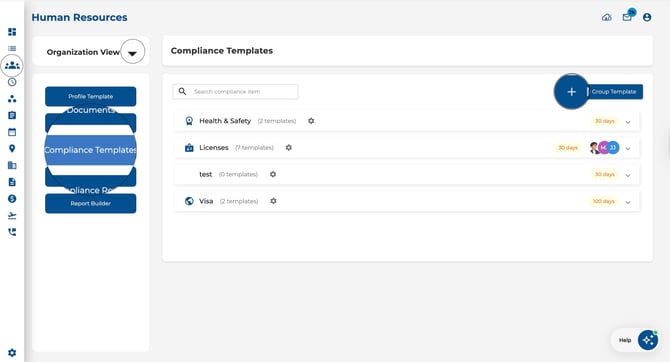Click the Health & Safety badge icon
The image size is (670, 362).
pyautogui.click(x=189, y=121)
